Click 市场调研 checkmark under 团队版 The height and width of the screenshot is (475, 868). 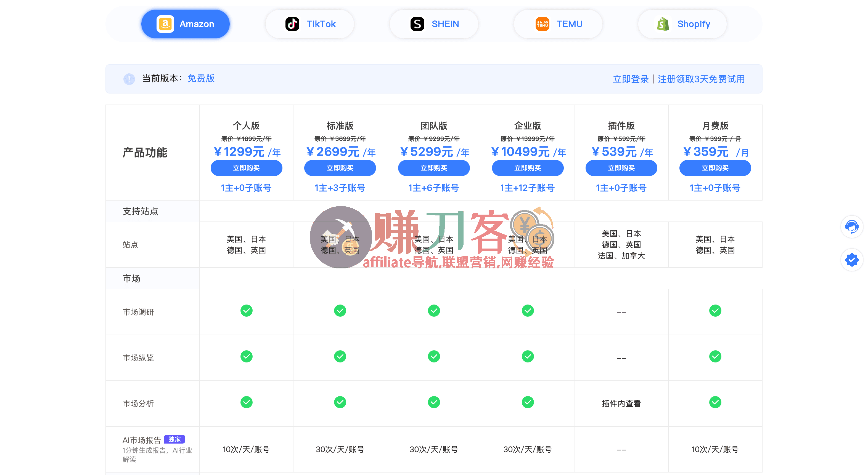434,311
